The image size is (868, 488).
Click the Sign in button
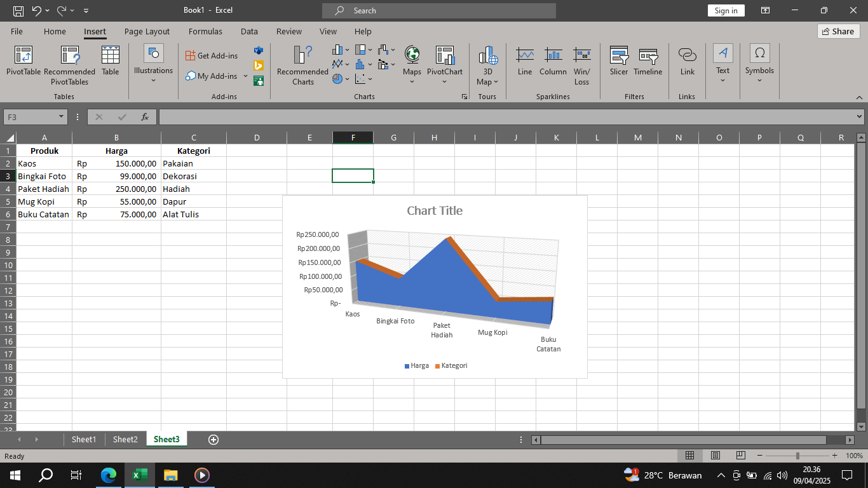(726, 10)
